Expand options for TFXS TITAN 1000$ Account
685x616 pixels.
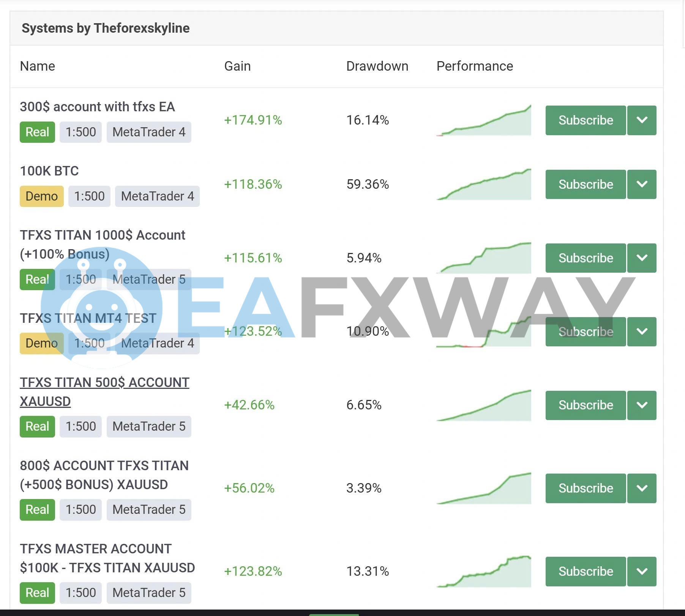(641, 258)
